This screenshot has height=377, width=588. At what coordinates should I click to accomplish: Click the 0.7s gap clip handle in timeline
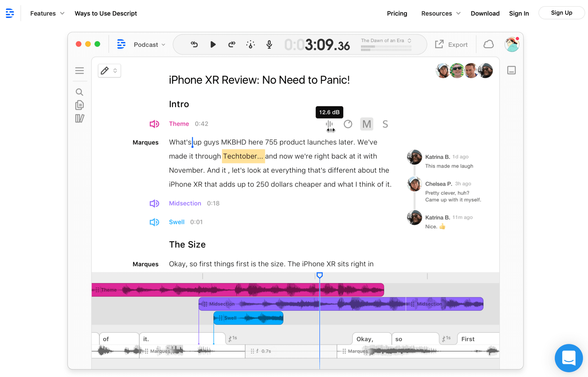252,351
